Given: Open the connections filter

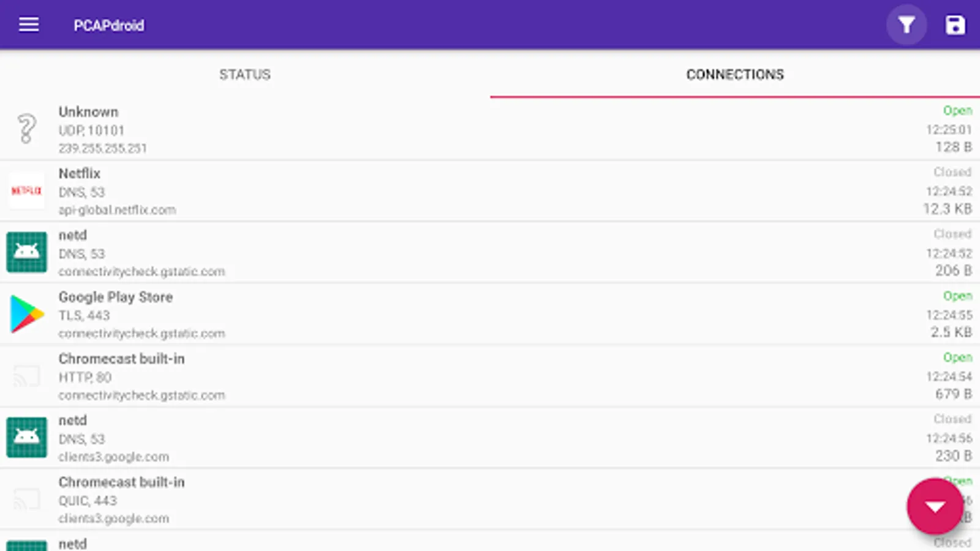Looking at the screenshot, I should click(906, 25).
